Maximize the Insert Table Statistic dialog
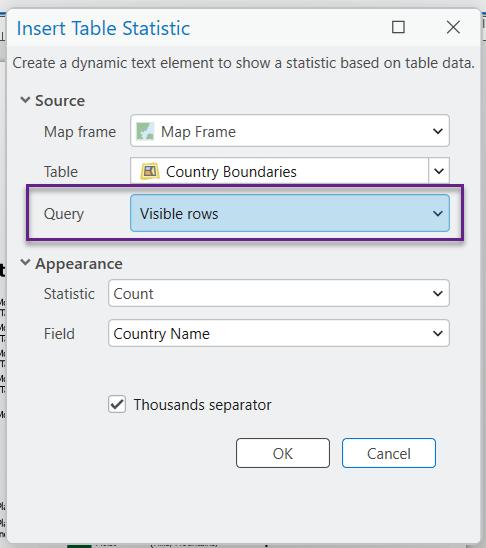 (398, 27)
